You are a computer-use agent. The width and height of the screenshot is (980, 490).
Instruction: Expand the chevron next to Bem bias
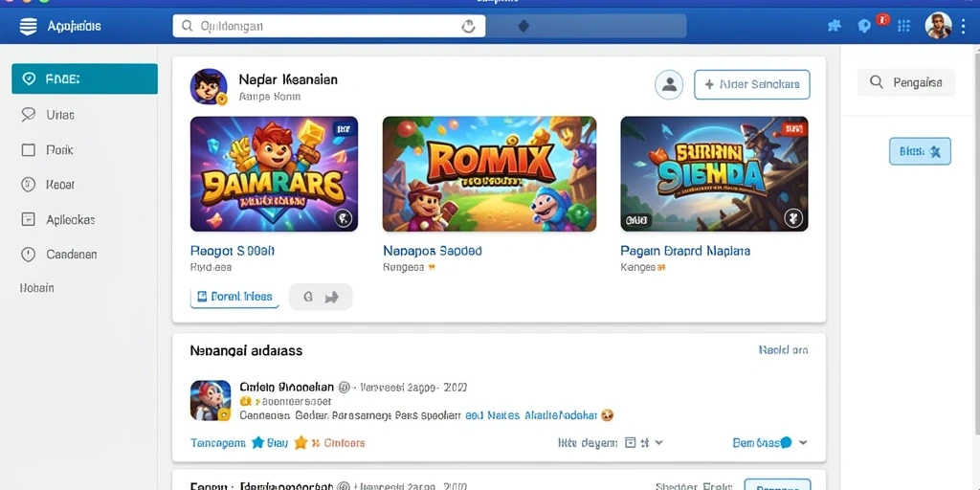coord(803,442)
